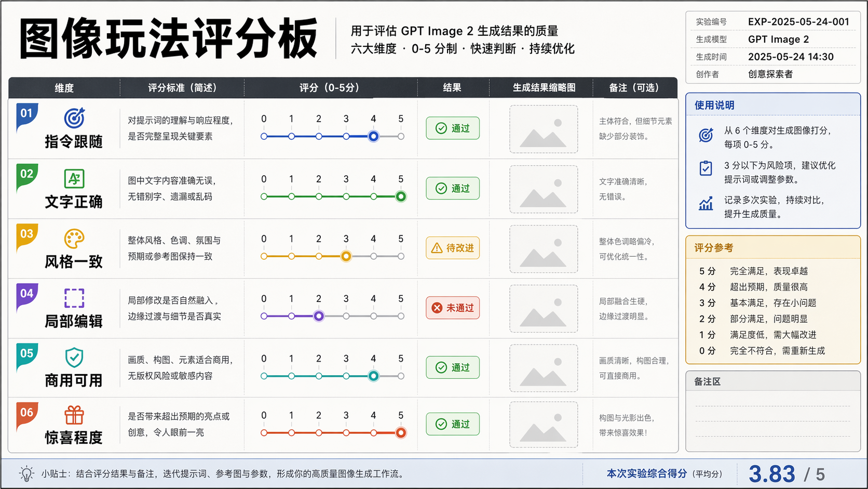868x489 pixels.
Task: Click the lightbulb icon beside 小贴士
Action: coord(26,473)
